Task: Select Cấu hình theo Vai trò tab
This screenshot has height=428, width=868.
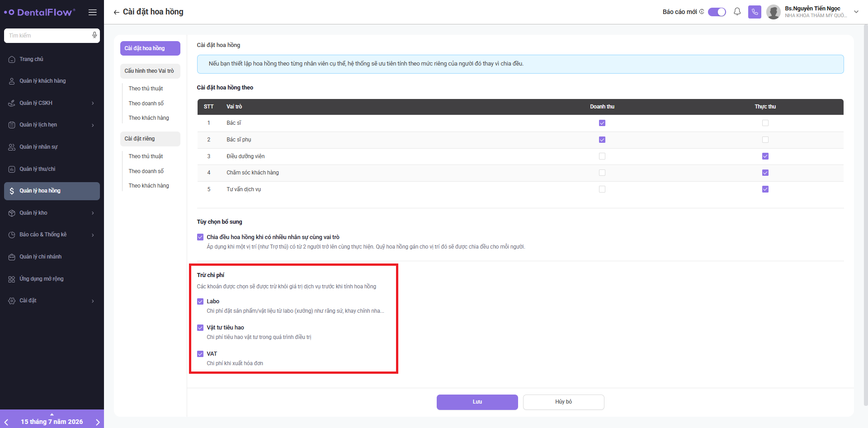Action: click(x=150, y=71)
